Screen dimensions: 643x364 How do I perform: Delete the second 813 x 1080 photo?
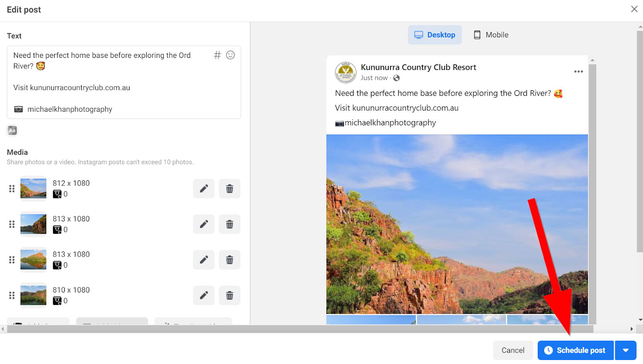229,260
